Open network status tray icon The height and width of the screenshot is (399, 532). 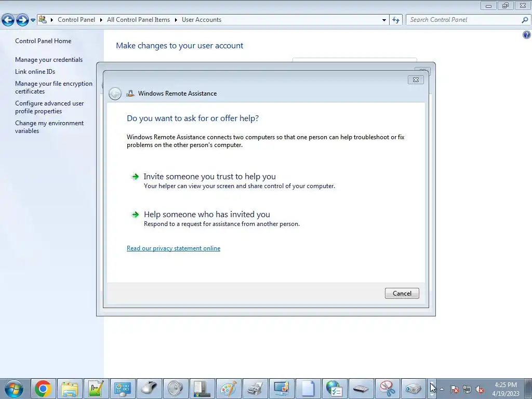(x=467, y=389)
